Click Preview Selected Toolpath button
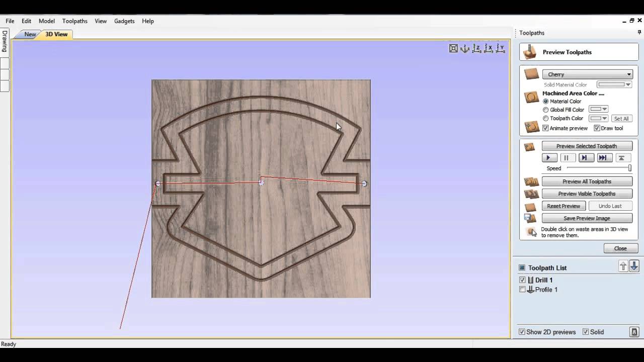The width and height of the screenshot is (644, 362). pyautogui.click(x=587, y=146)
